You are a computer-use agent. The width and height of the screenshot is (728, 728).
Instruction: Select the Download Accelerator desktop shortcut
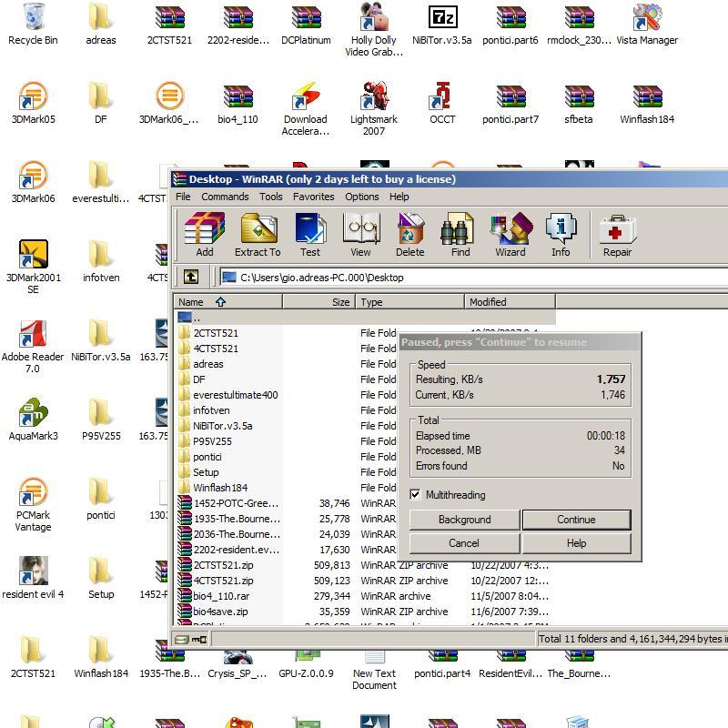point(306,109)
